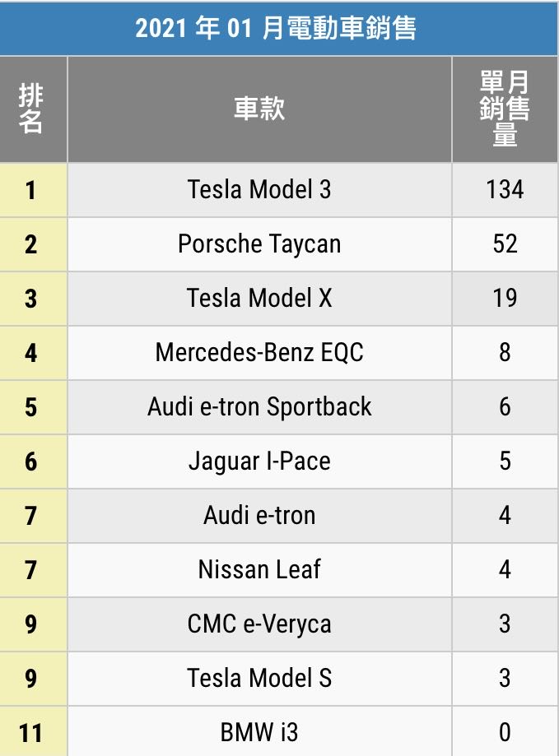This screenshot has width=559, height=756.
Task: Click the Tesla Model S entry
Action: pyautogui.click(x=259, y=678)
